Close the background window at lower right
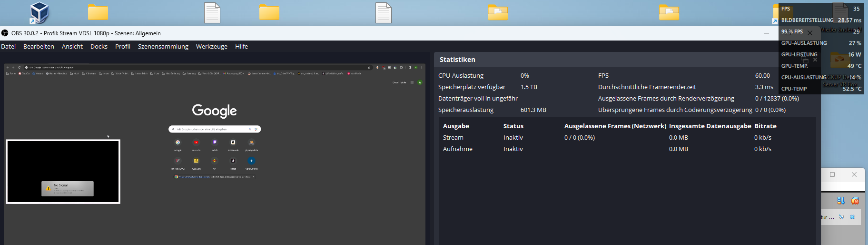This screenshot has height=245, width=868. (x=854, y=174)
